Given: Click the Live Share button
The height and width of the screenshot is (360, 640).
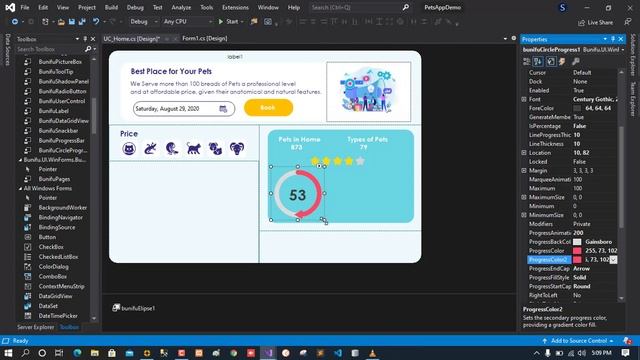Looking at the screenshot, I should click(596, 23).
